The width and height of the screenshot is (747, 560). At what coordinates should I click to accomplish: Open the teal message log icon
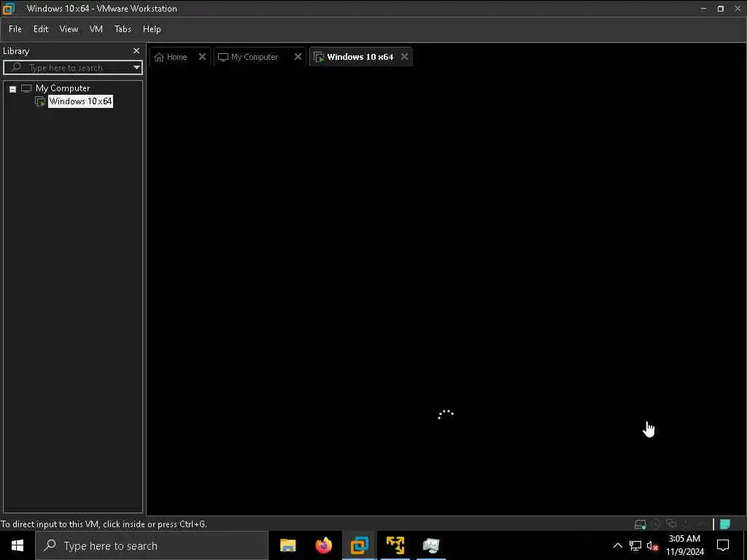pyautogui.click(x=724, y=524)
